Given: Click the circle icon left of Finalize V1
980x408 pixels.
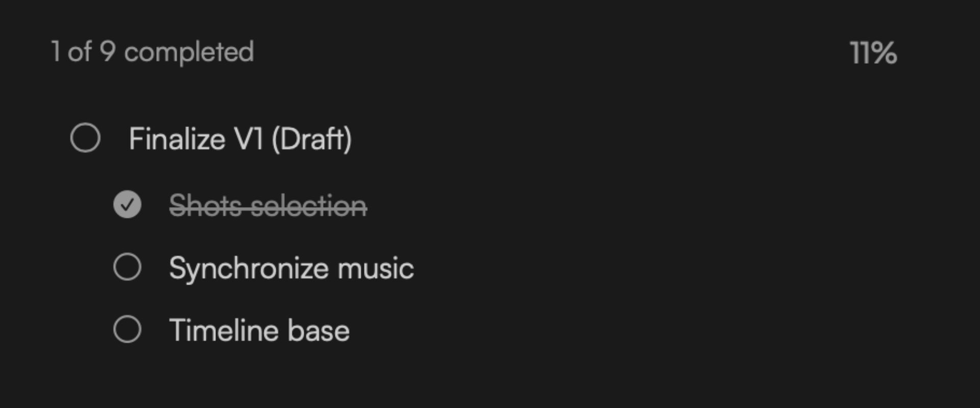Looking at the screenshot, I should click(x=85, y=138).
